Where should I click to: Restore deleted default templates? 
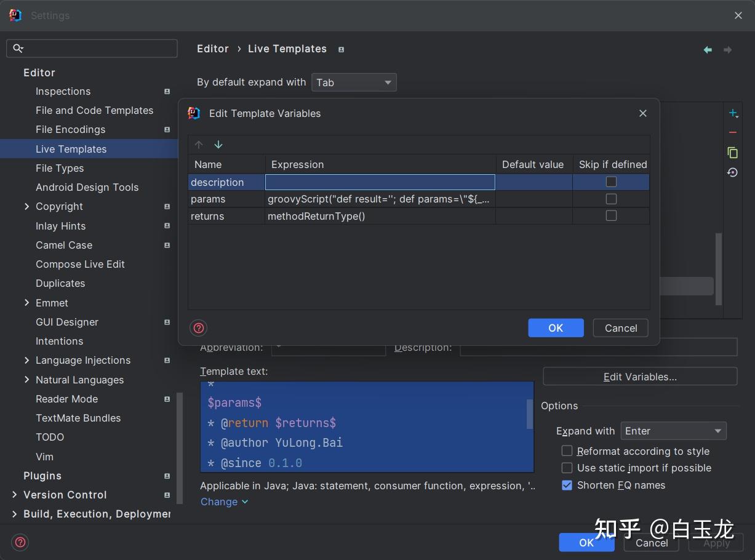[732, 173]
